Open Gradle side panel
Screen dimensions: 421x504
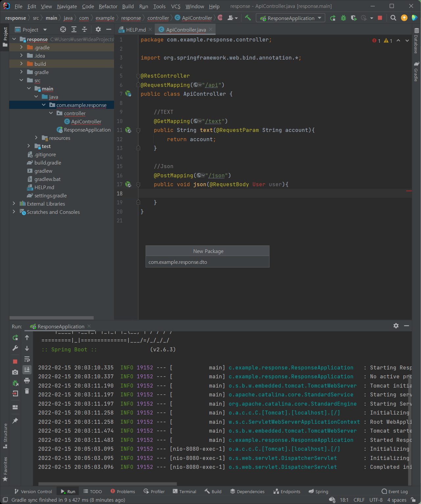click(x=416, y=72)
